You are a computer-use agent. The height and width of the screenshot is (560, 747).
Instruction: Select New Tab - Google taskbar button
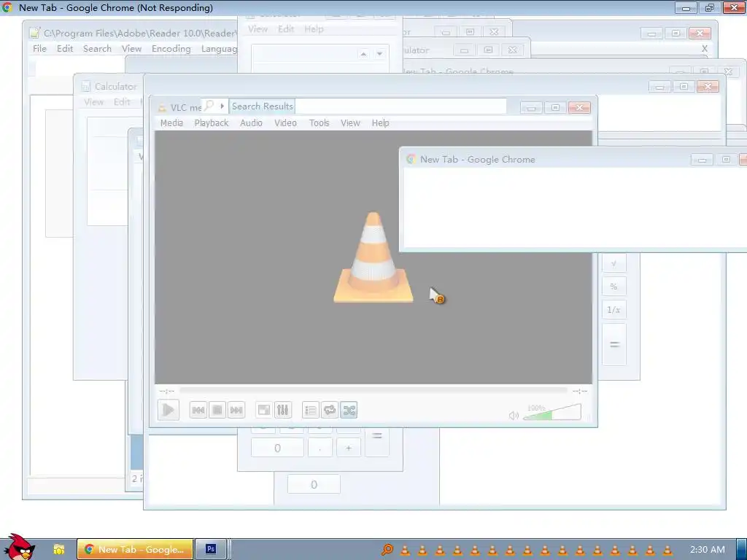point(135,549)
